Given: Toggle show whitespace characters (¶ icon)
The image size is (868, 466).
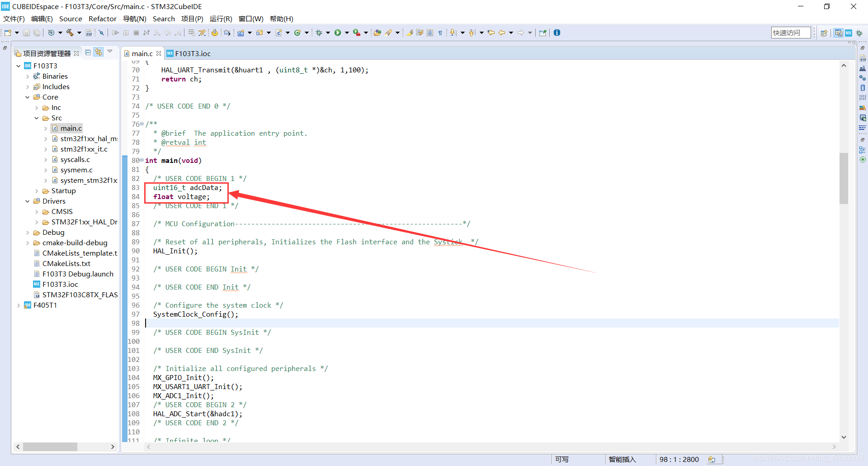Looking at the screenshot, I should pos(440,33).
